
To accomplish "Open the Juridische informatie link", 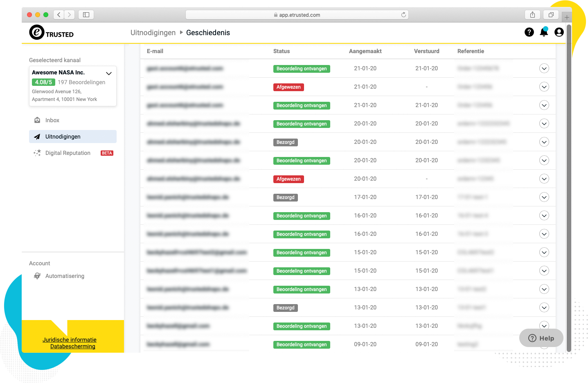I will pyautogui.click(x=70, y=340).
